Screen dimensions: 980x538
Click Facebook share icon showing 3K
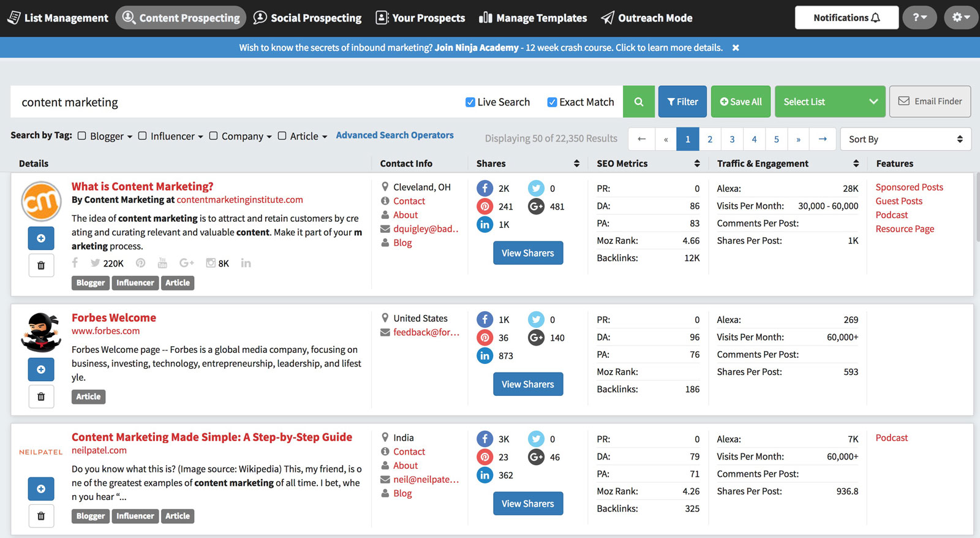pos(484,439)
